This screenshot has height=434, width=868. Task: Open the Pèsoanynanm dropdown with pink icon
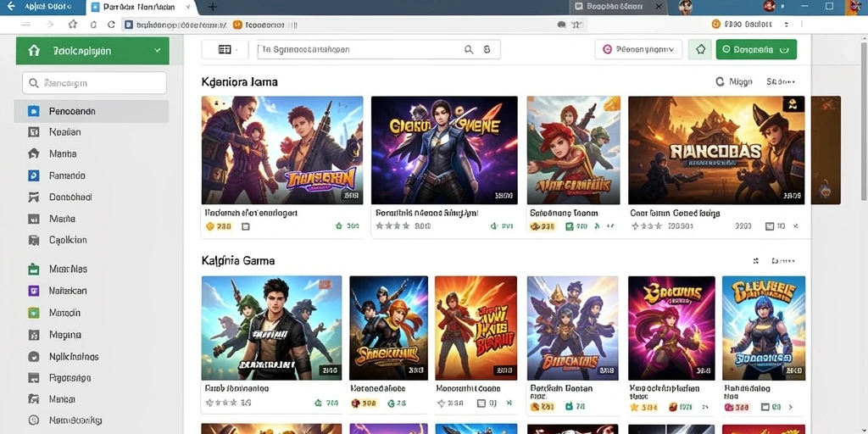pyautogui.click(x=638, y=49)
